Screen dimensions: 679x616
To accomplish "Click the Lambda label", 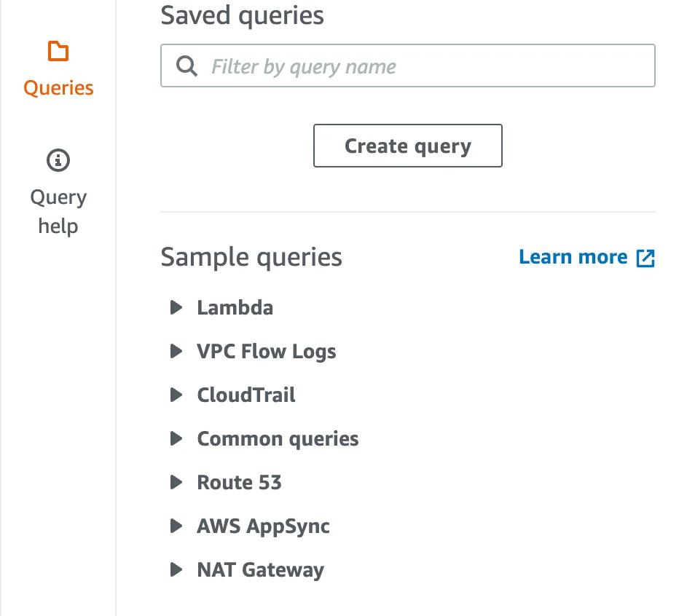I will (x=235, y=308).
